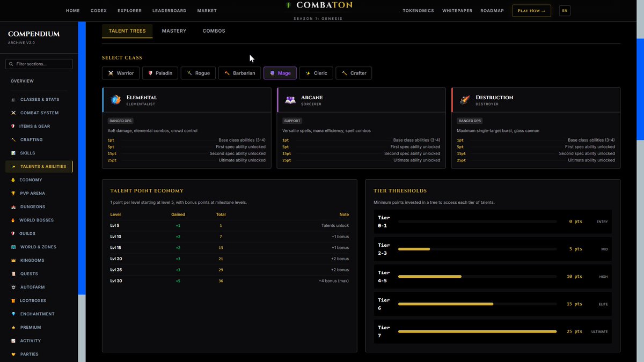
Task: Click the search icon in filter box
Action: (11, 64)
